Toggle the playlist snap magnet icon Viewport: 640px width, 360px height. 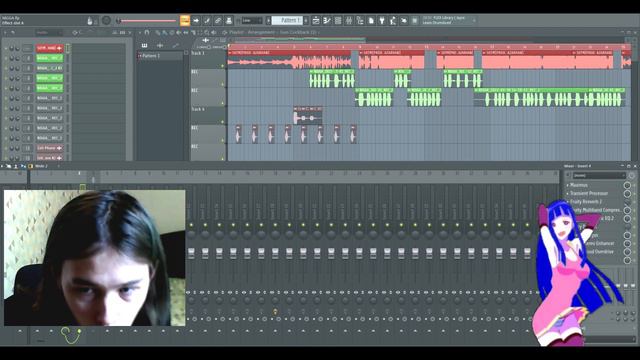[x=147, y=33]
